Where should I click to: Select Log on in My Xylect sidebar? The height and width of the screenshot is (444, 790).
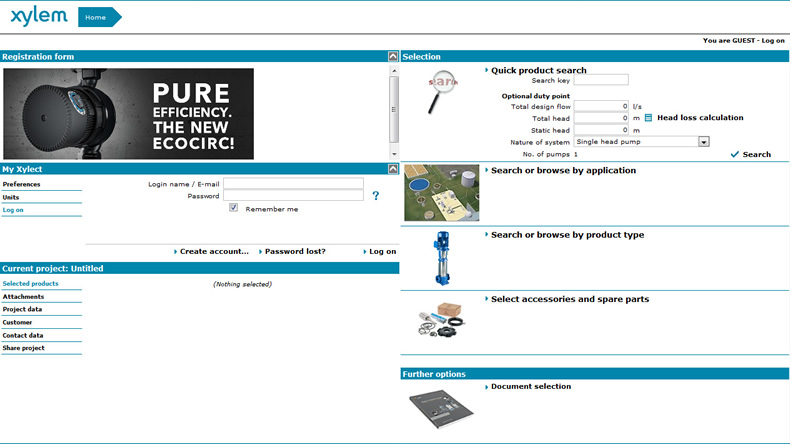coord(13,210)
